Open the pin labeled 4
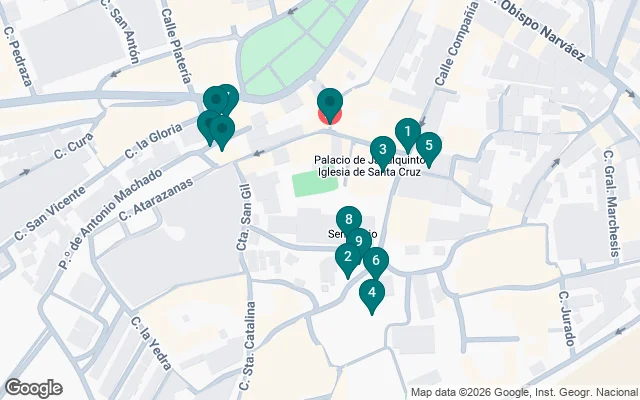The height and width of the screenshot is (400, 640). [371, 293]
